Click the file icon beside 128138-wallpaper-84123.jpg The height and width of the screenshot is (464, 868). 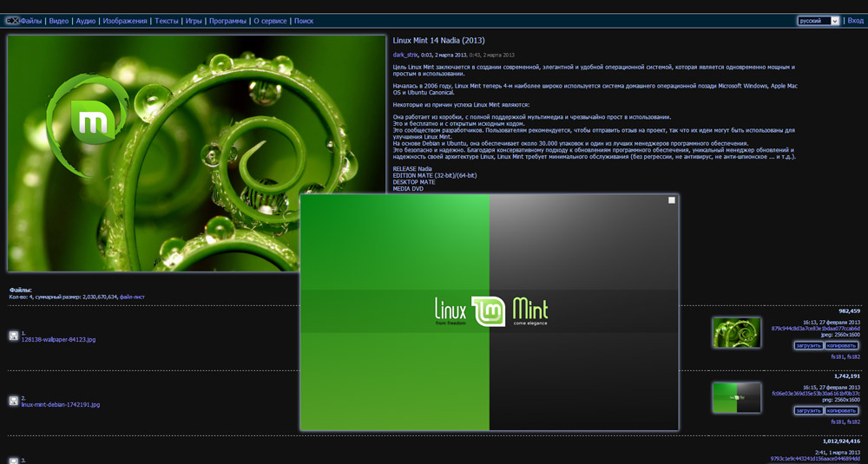14,336
